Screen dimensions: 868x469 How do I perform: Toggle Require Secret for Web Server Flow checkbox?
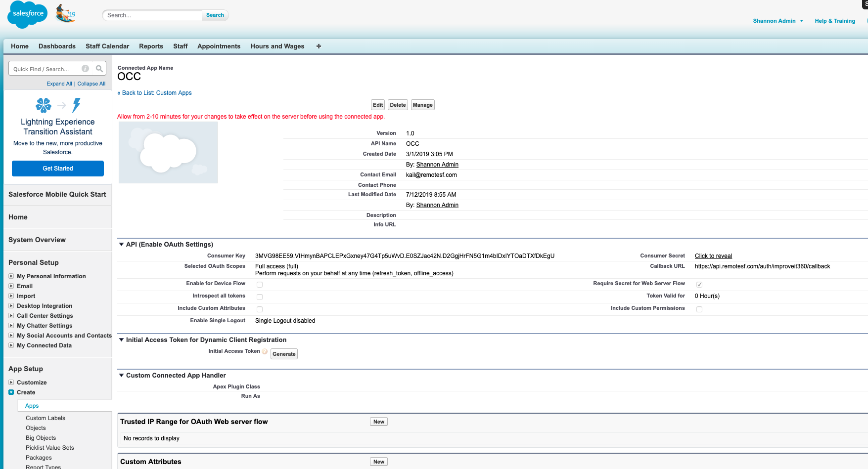pyautogui.click(x=699, y=284)
